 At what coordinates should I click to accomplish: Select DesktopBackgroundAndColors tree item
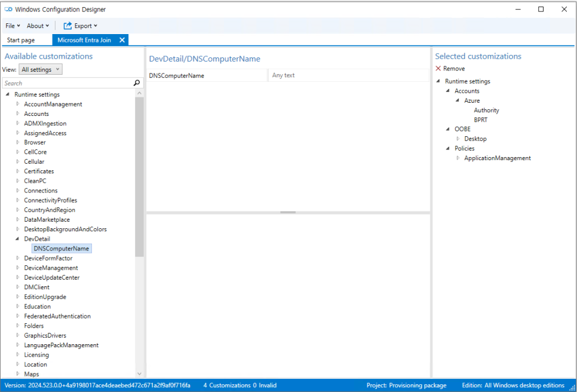[66, 229]
